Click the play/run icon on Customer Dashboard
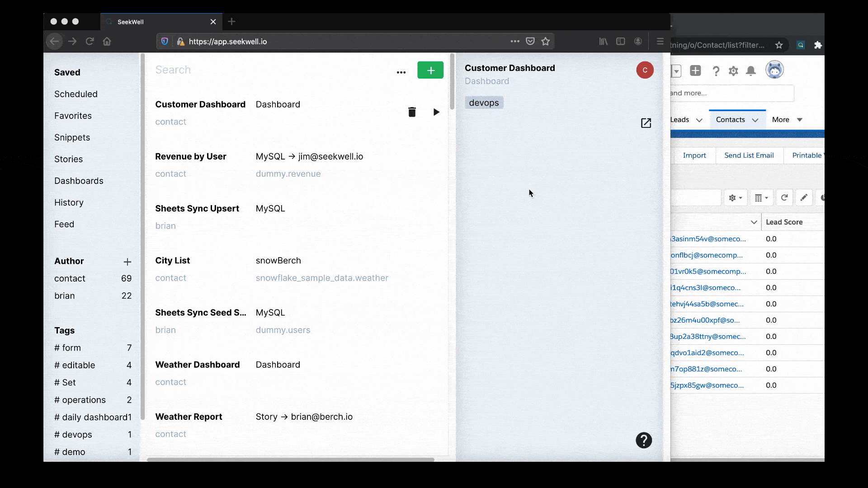This screenshot has width=868, height=488. 436,112
